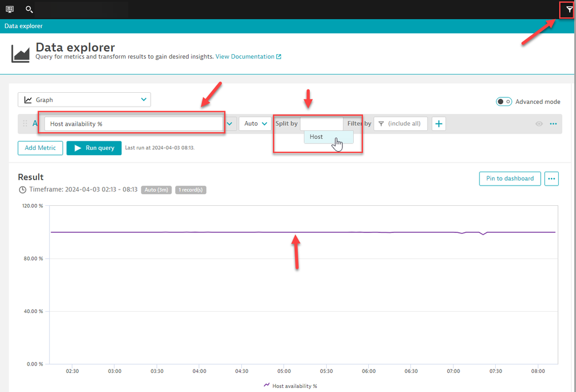Open the dashboard menu icon at top left
The width and height of the screenshot is (576, 392).
tap(10, 9)
